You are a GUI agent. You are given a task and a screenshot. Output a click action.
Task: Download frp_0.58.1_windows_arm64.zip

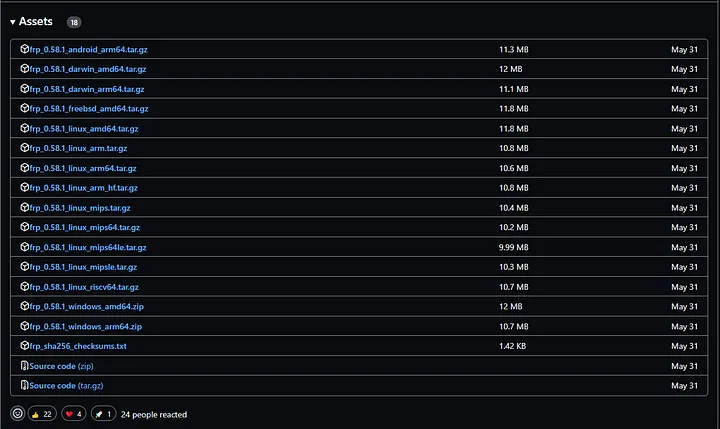coord(86,326)
